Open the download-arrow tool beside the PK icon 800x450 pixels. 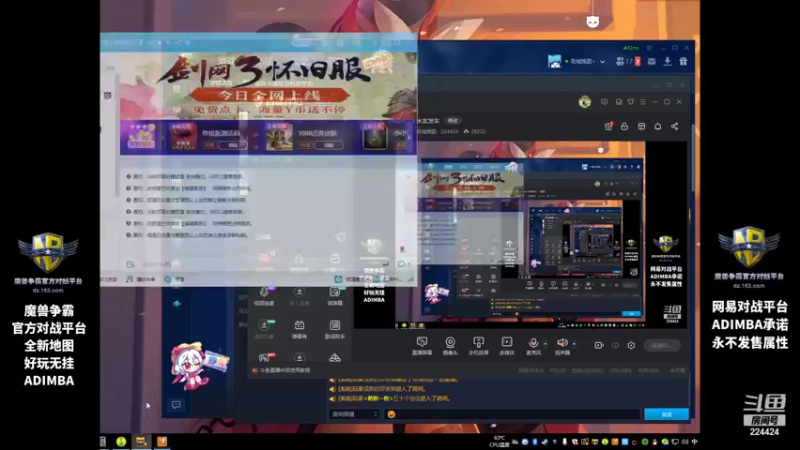pos(299,358)
